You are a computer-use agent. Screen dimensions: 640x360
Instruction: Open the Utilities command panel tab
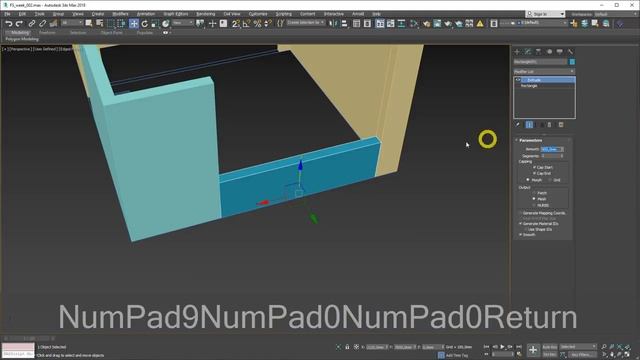click(570, 51)
